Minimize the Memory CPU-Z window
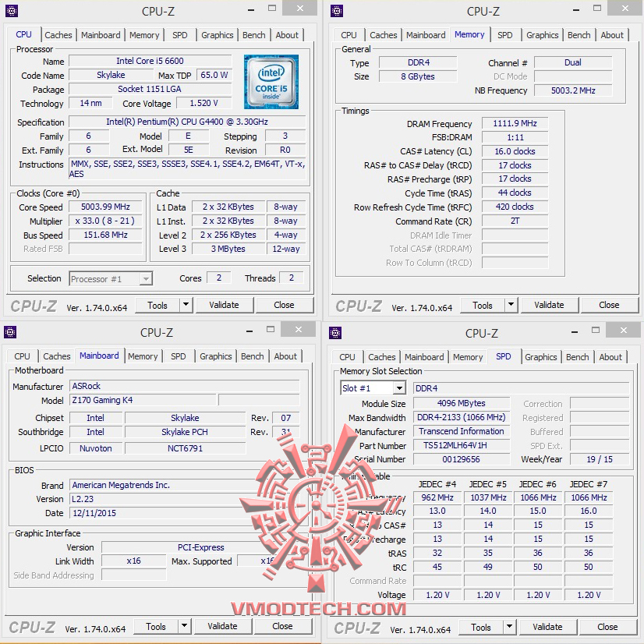 pyautogui.click(x=576, y=10)
